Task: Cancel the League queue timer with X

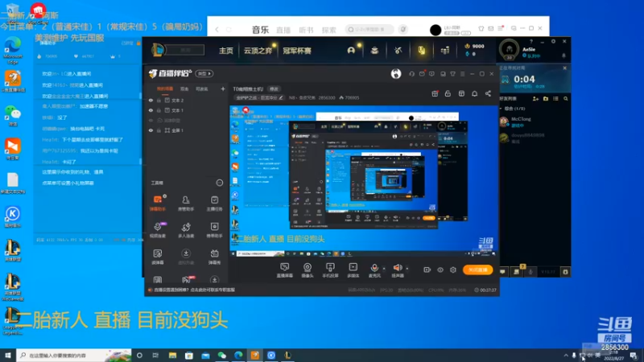Action: pos(565,68)
